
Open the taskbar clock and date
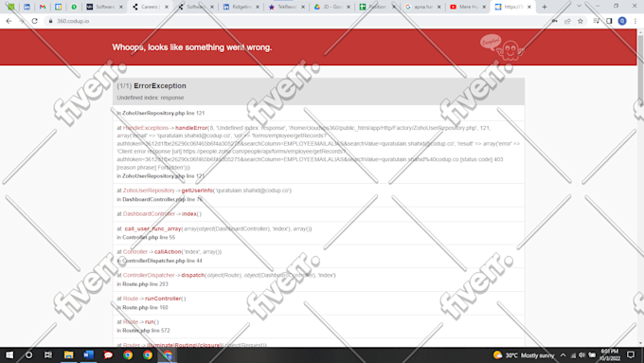pos(610,354)
